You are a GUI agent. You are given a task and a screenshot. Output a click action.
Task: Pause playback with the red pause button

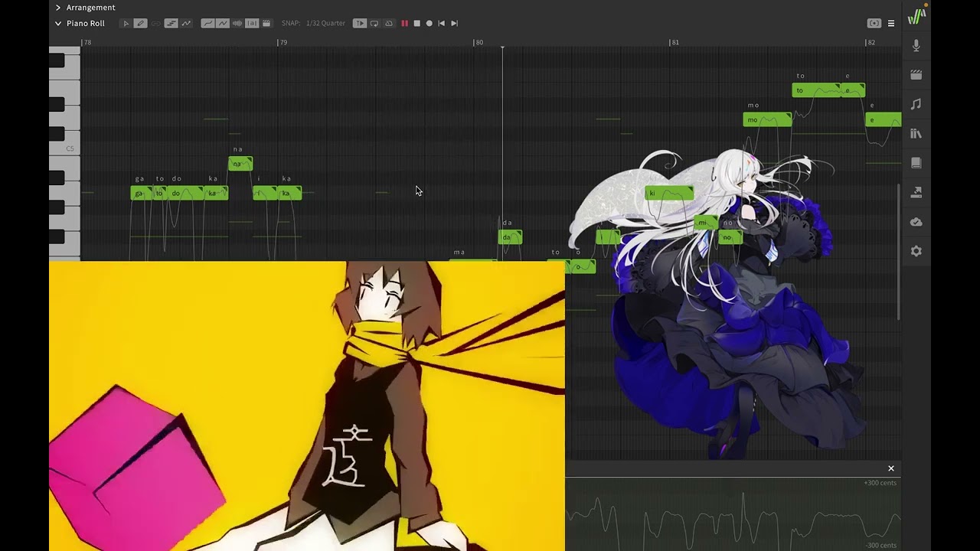click(404, 24)
